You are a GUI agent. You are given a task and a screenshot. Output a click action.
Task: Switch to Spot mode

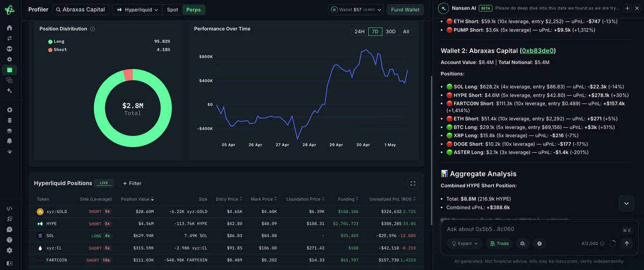[172, 10]
